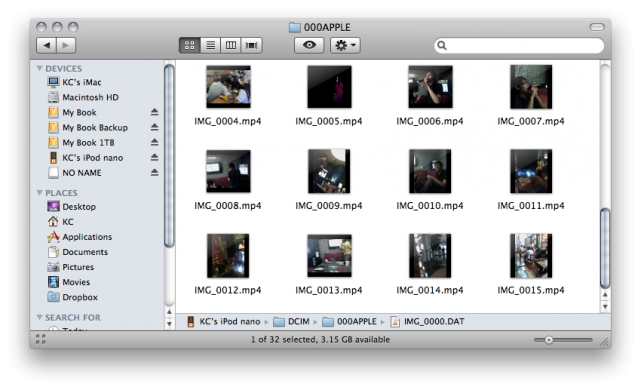Open the Action gear dropdown menu
640x390 pixels.
coord(345,45)
